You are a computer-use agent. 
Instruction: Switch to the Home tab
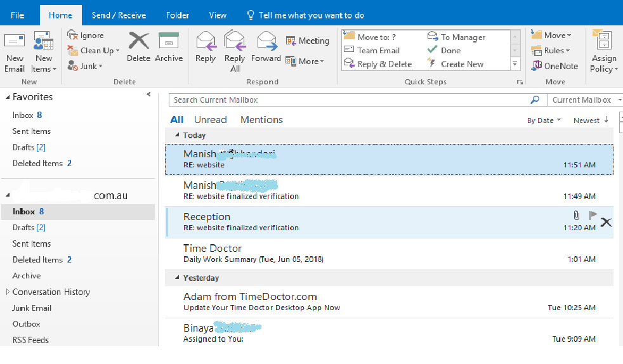[60, 15]
